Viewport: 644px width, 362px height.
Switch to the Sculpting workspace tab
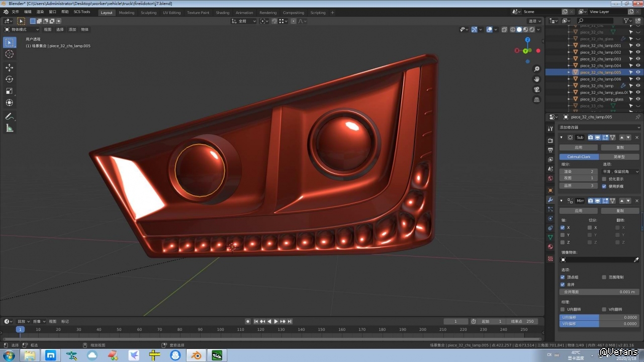(x=148, y=13)
